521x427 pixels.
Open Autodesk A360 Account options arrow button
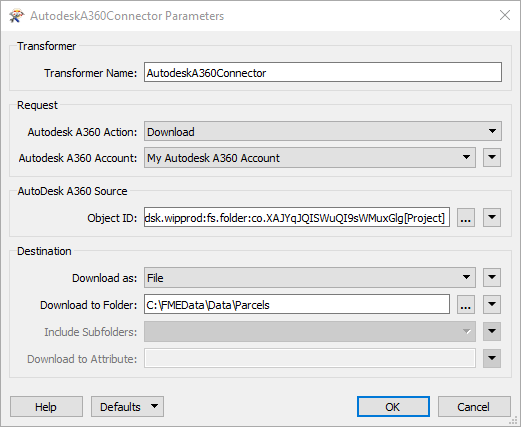pyautogui.click(x=492, y=158)
